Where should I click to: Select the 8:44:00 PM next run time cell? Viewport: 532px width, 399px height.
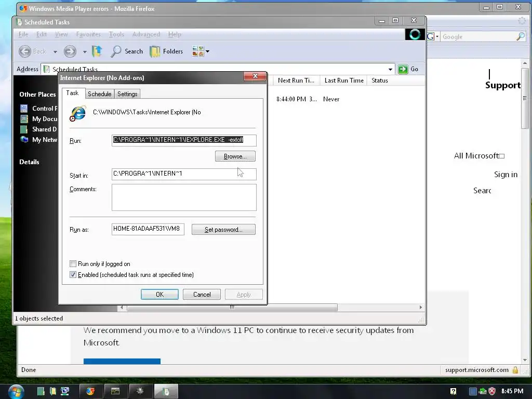click(x=296, y=99)
